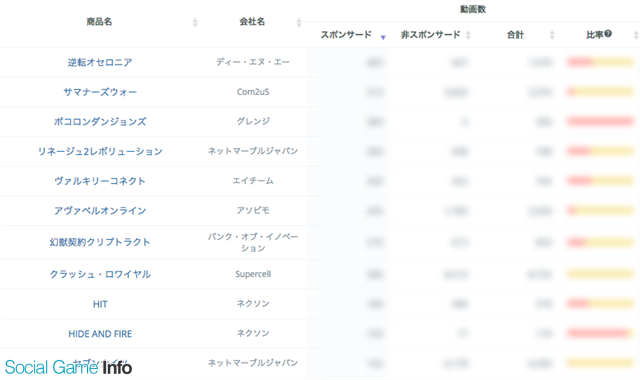This screenshot has width=640, height=380.
Task: Open the ポコロンダンジョンズ product link
Action: click(100, 122)
